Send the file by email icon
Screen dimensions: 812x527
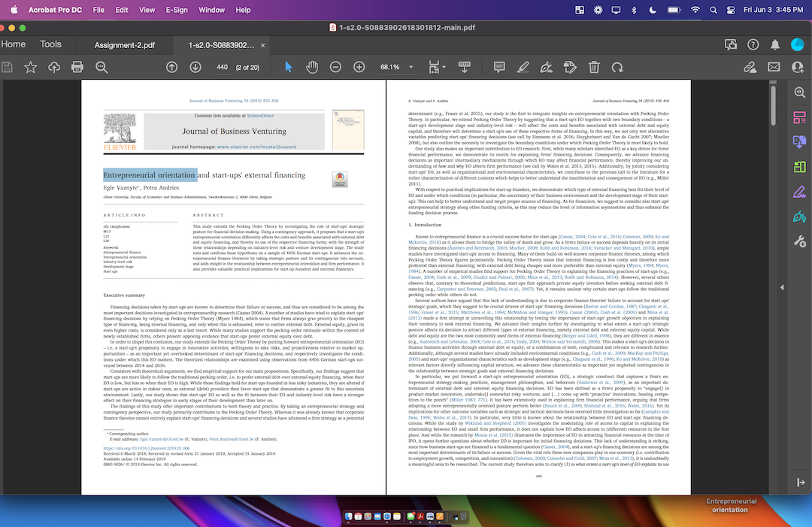pyautogui.click(x=774, y=67)
